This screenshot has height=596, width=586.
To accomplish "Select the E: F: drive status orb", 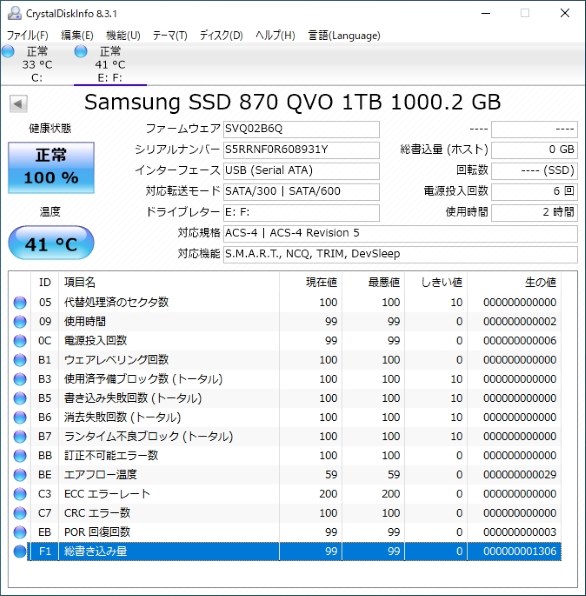I will point(81,51).
